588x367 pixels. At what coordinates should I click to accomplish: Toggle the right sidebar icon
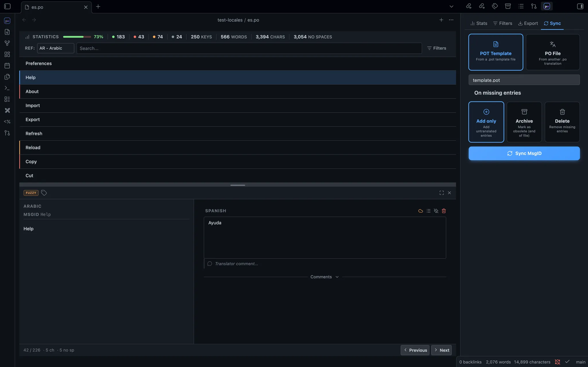click(580, 6)
